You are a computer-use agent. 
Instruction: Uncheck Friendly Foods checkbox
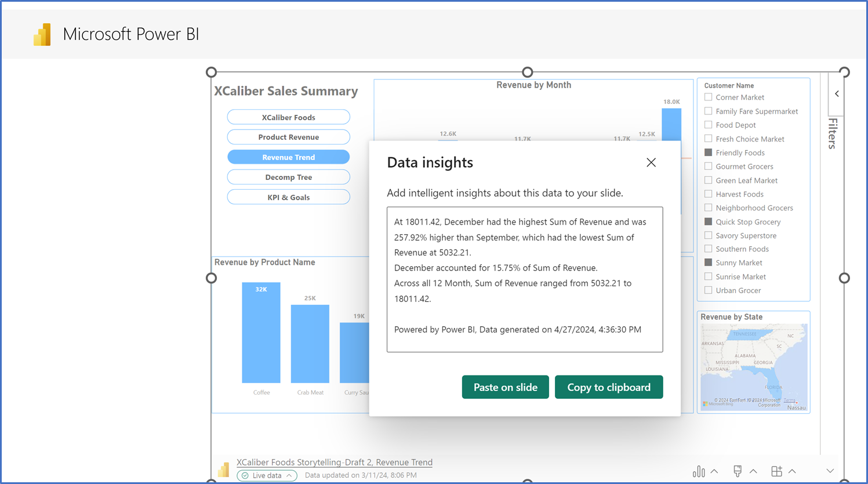point(708,153)
